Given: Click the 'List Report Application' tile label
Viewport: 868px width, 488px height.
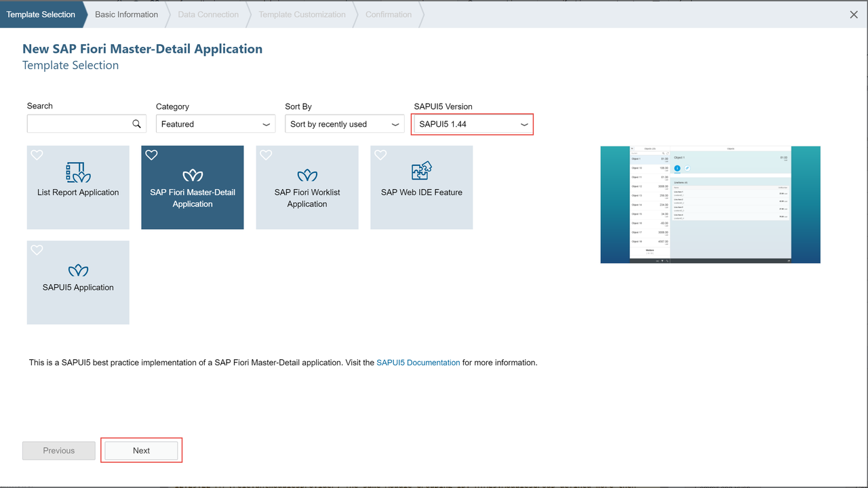Looking at the screenshot, I should point(78,192).
